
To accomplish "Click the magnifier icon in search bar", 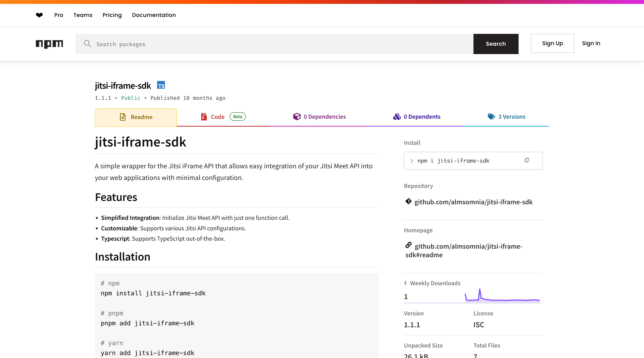I will point(87,44).
